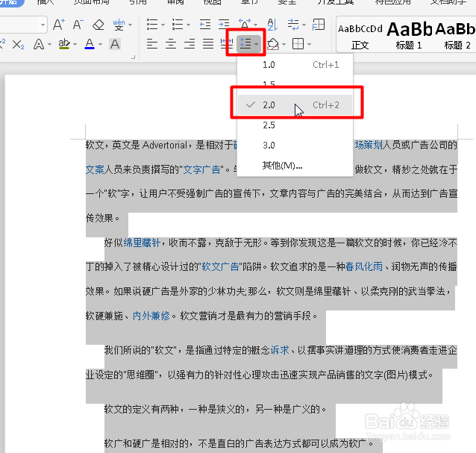The height and width of the screenshot is (453, 476).
Task: Expand the bullet style dropdown arrow
Action: click(x=163, y=25)
